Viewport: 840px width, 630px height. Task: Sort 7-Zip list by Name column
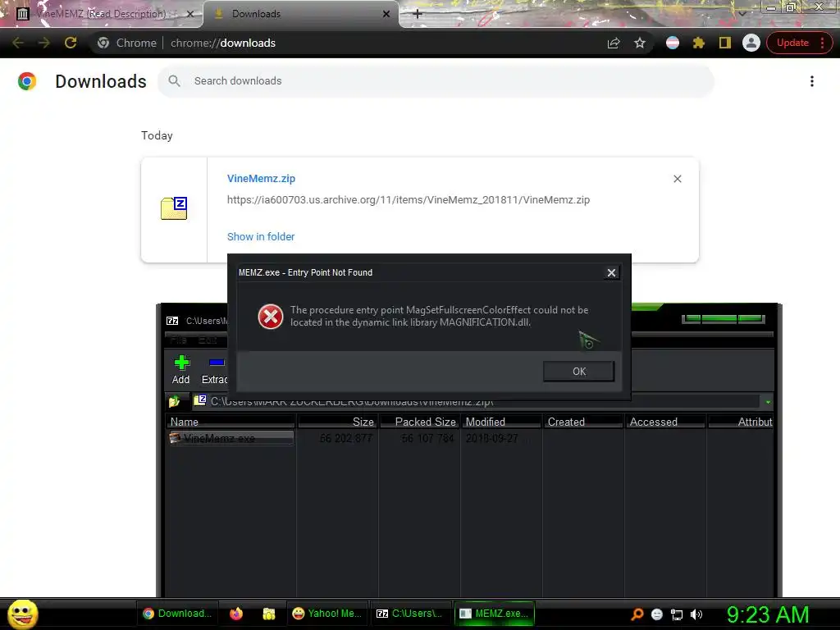point(231,422)
